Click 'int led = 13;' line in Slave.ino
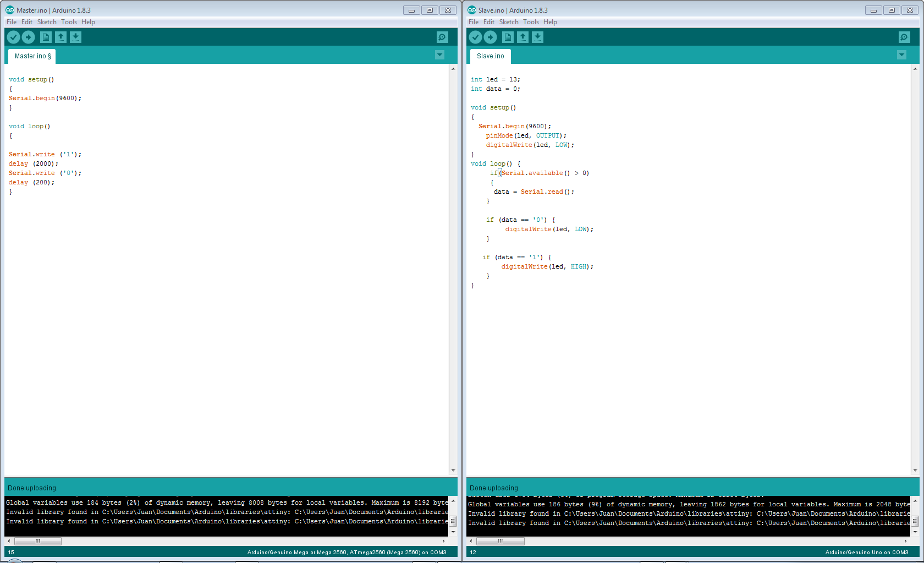The image size is (924, 563). tap(496, 79)
